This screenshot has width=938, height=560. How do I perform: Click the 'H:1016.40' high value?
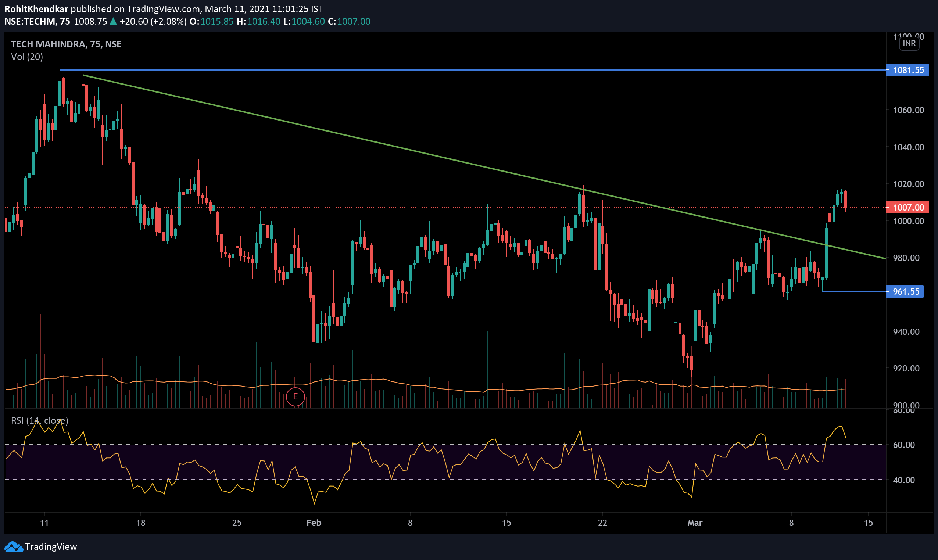[x=258, y=22]
